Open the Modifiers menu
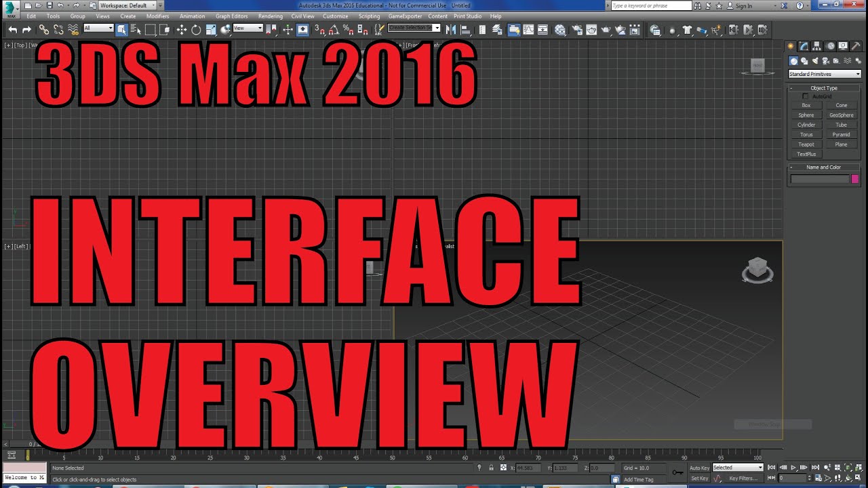This screenshot has width=868, height=488. click(157, 16)
